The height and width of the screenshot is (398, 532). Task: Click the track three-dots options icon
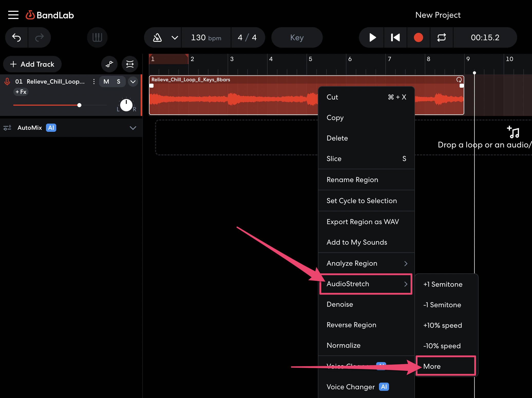point(94,82)
